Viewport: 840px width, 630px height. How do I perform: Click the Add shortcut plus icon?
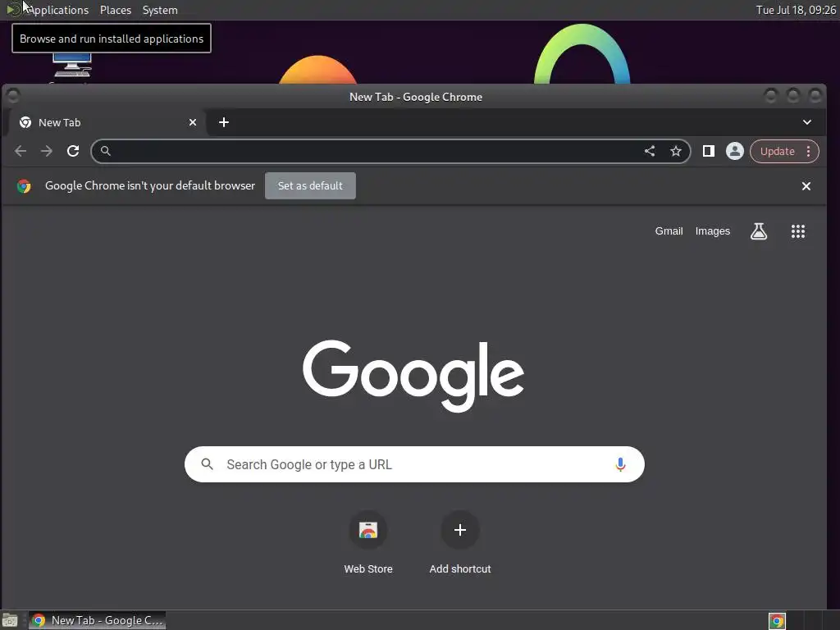tap(459, 530)
